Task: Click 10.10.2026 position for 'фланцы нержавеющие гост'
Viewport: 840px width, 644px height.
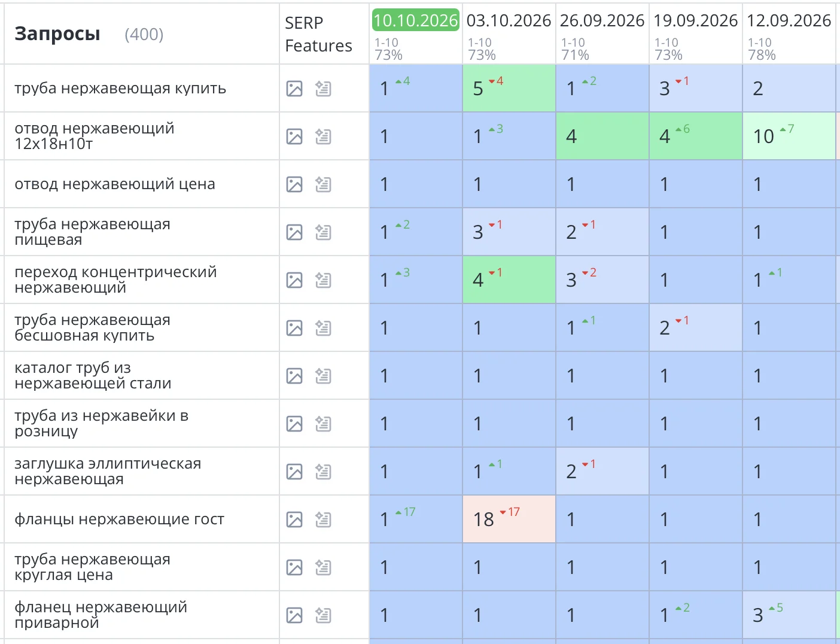Action: click(416, 519)
